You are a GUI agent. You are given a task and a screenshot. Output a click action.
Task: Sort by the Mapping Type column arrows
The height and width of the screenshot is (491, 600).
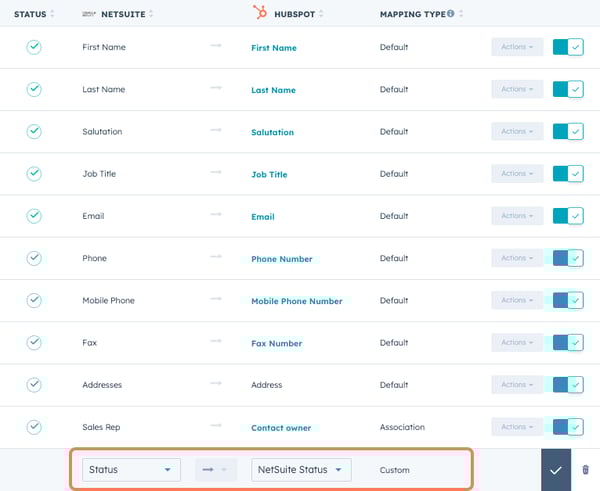pyautogui.click(x=461, y=14)
